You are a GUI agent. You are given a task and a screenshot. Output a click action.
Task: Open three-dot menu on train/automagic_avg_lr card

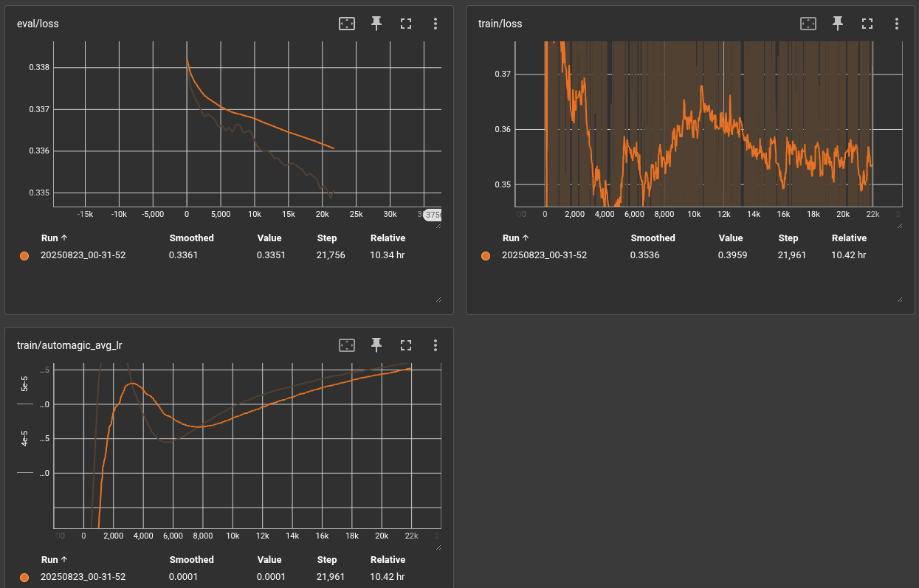[x=436, y=345]
